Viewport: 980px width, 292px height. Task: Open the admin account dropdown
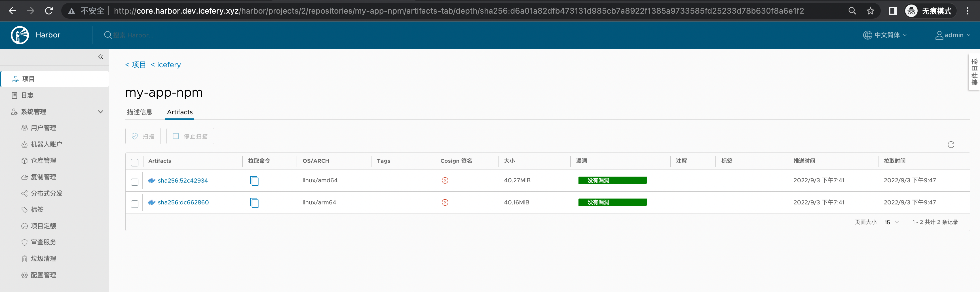click(952, 35)
